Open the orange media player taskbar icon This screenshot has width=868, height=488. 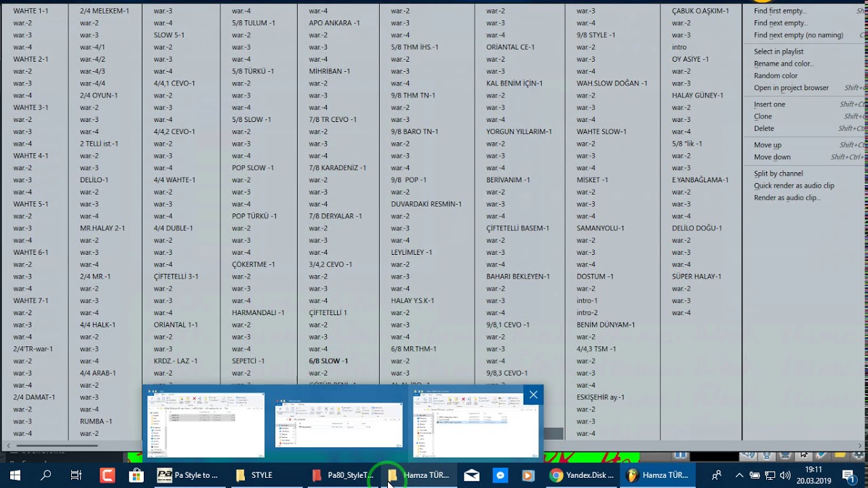click(528, 475)
